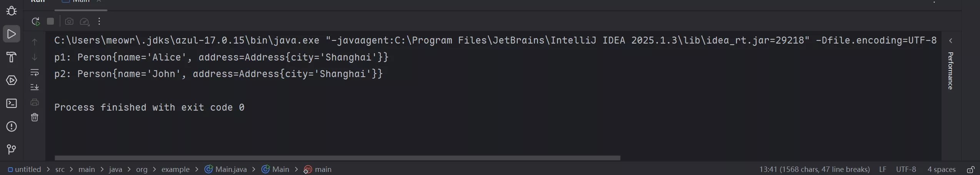Toggle soft-wrap in the console

point(35,72)
